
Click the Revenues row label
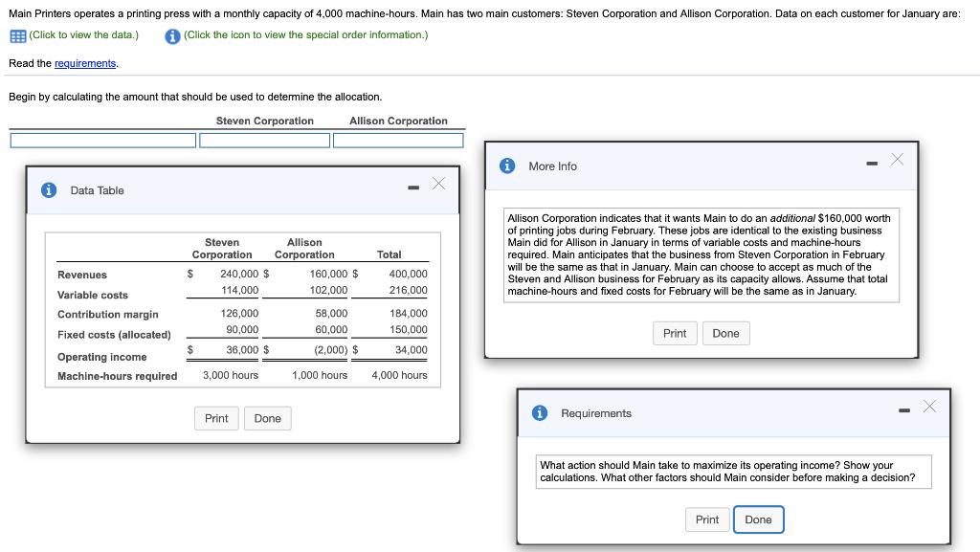click(x=82, y=275)
